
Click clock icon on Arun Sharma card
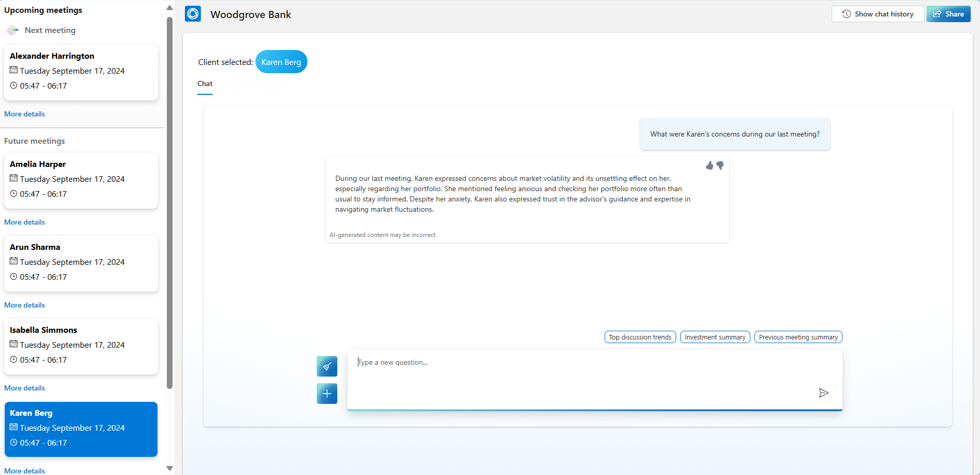[x=14, y=276]
